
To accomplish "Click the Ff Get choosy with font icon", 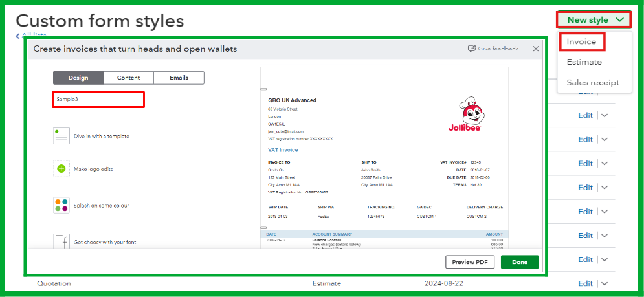I will pos(61,242).
